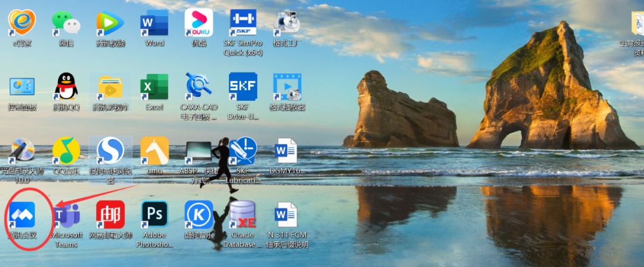Select the Control Panel (控制面板) icon

pos(22,87)
